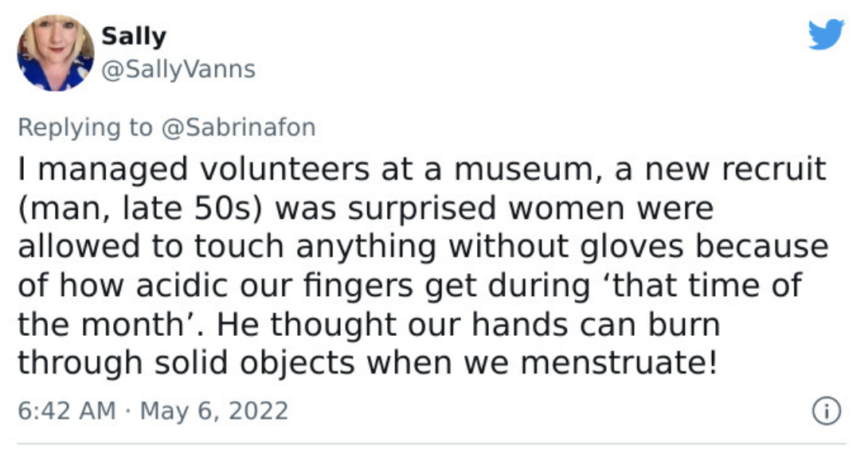The height and width of the screenshot is (449, 868).
Task: Click the words 'solid objects' in last line
Action: tap(255, 363)
